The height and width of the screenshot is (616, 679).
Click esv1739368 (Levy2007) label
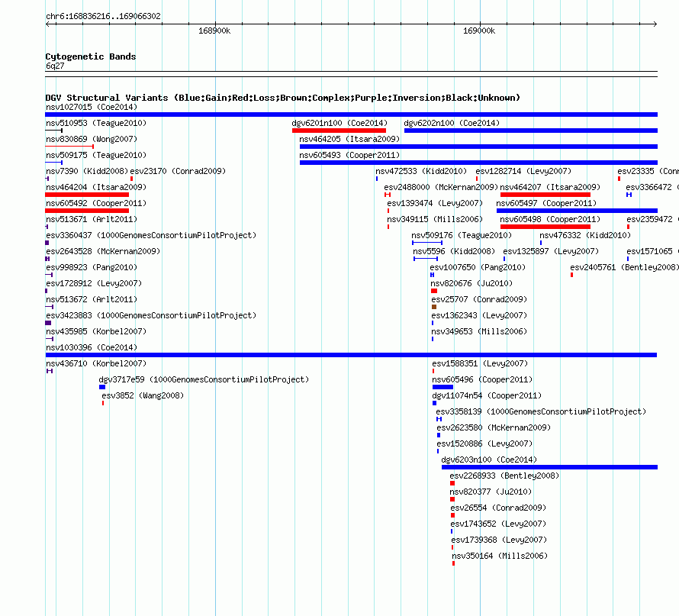tap(499, 540)
